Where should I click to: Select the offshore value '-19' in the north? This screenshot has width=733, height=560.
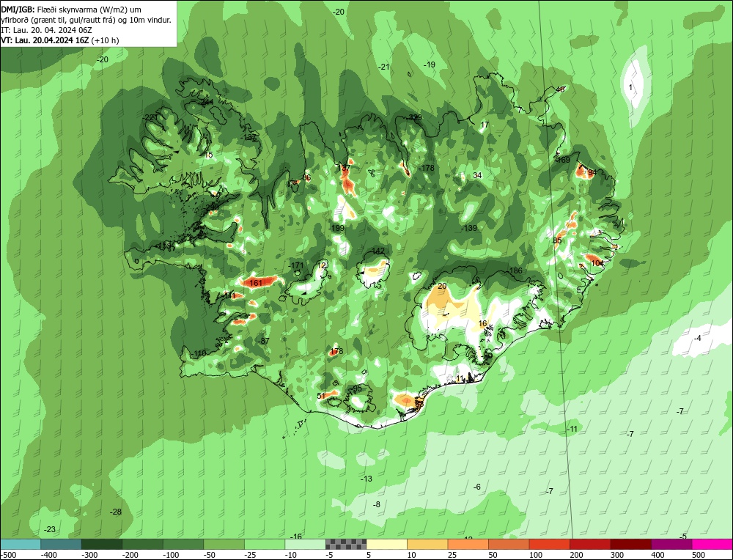click(x=429, y=65)
